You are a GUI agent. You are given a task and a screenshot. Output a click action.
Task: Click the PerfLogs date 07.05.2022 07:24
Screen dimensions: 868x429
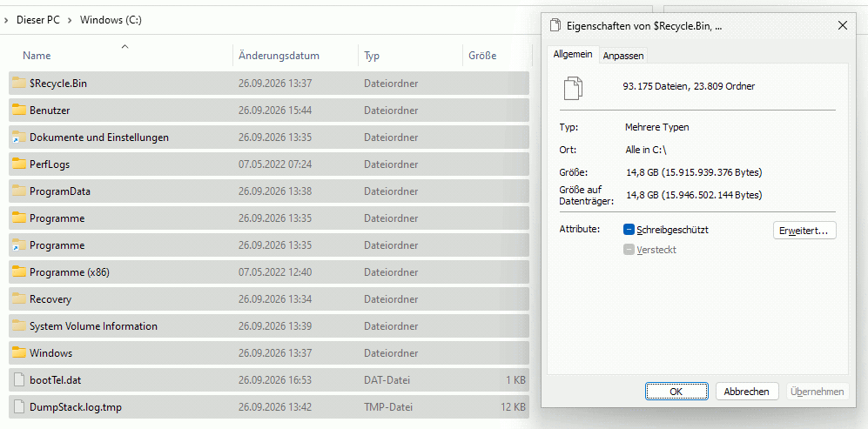click(x=275, y=164)
